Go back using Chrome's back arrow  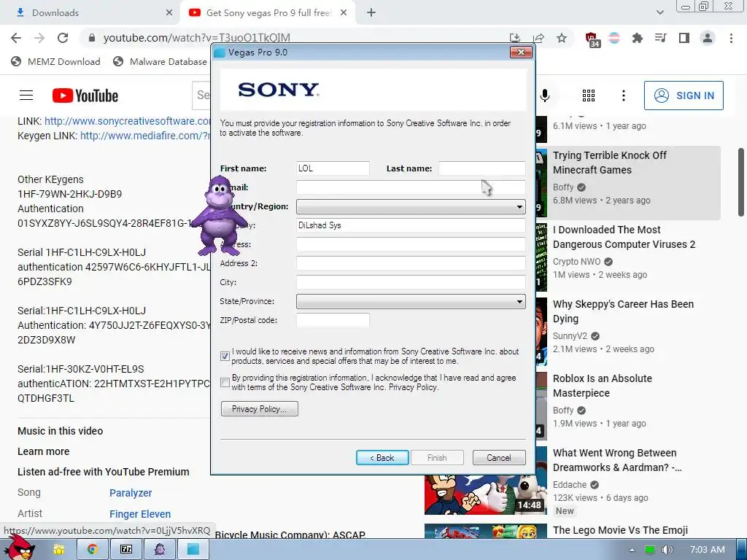(16, 38)
